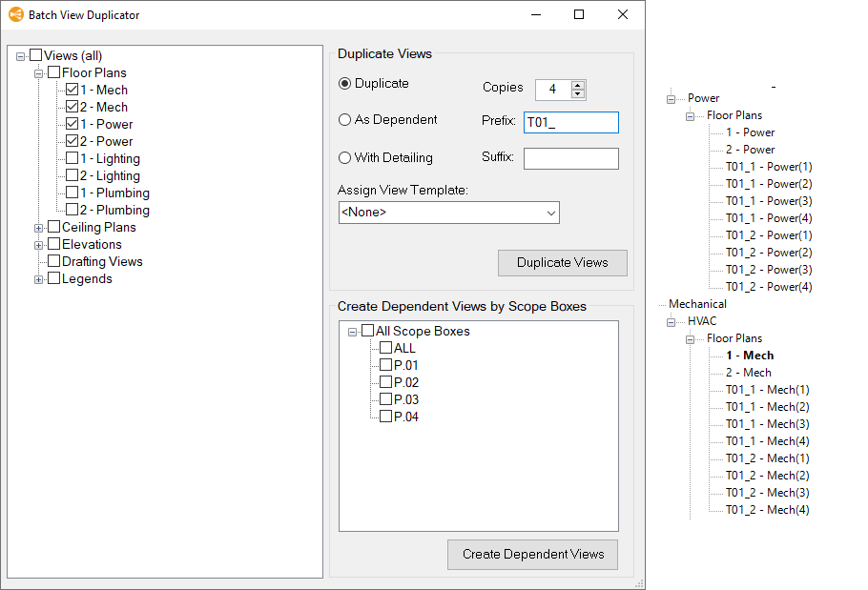This screenshot has width=868, height=590.
Task: Collapse the HVAC node in project browser
Action: [671, 321]
